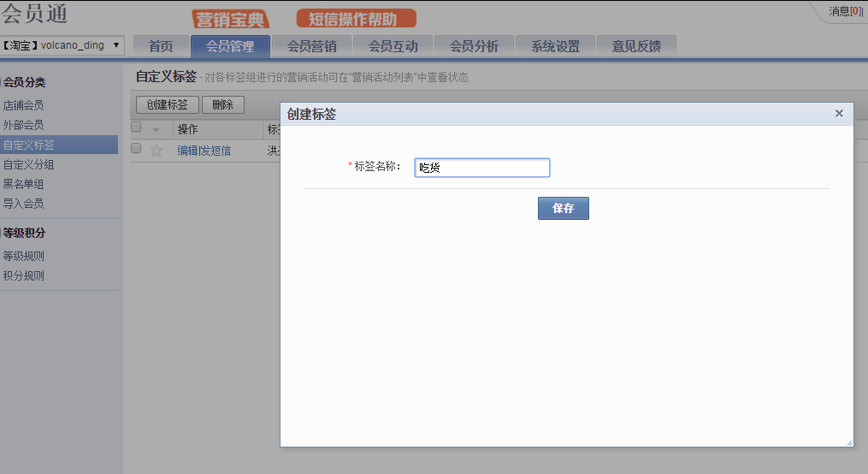Click the 创建标签 button in toolbar
868x474 pixels.
click(168, 104)
